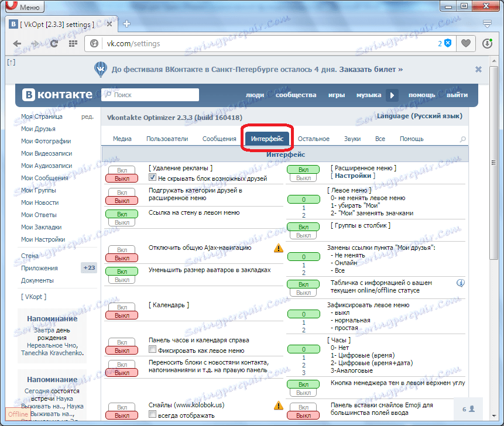Go back with the browser back arrow
The height and width of the screenshot is (426, 504).
click(17, 44)
